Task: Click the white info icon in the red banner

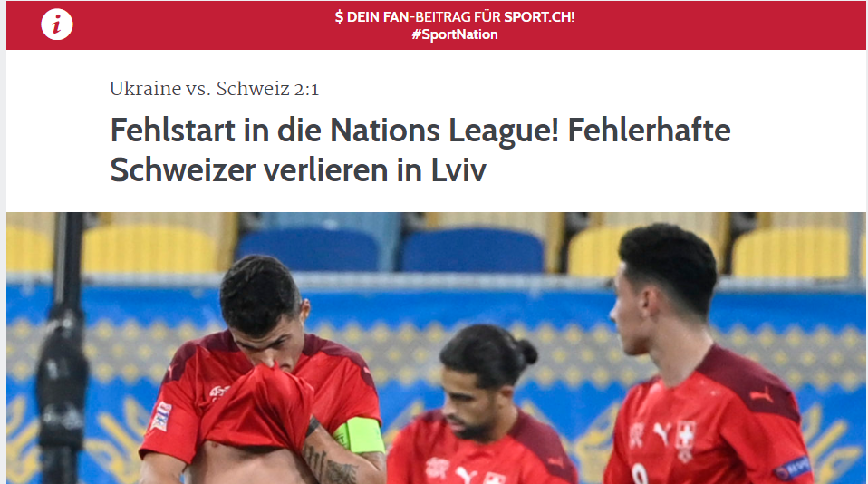Action: pos(57,24)
